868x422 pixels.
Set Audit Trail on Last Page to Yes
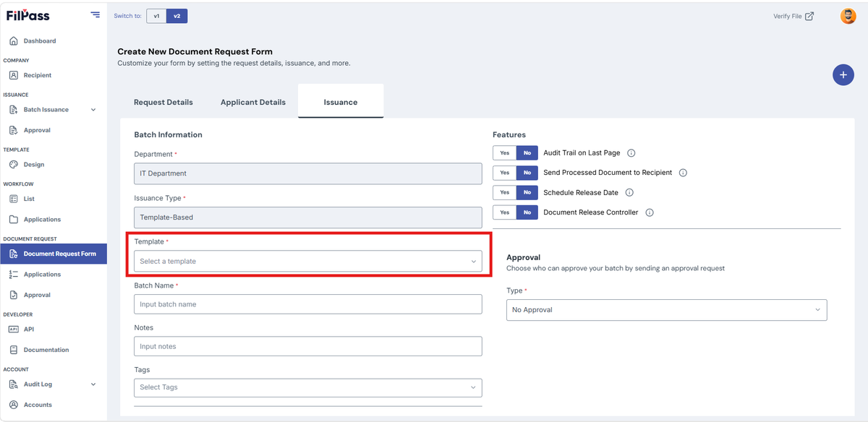coord(505,153)
